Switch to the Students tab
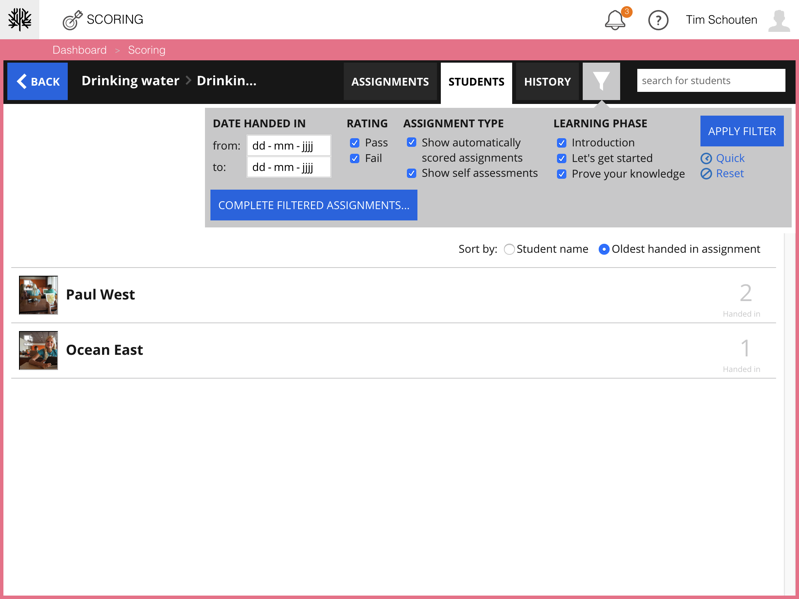The image size is (799, 599). (476, 83)
